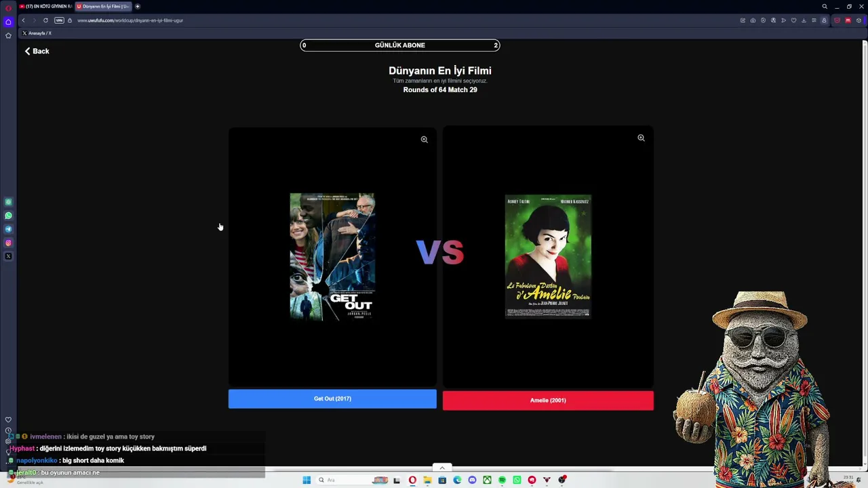Open Telegram in the Opera sidebar
The image size is (868, 488).
coord(8,229)
